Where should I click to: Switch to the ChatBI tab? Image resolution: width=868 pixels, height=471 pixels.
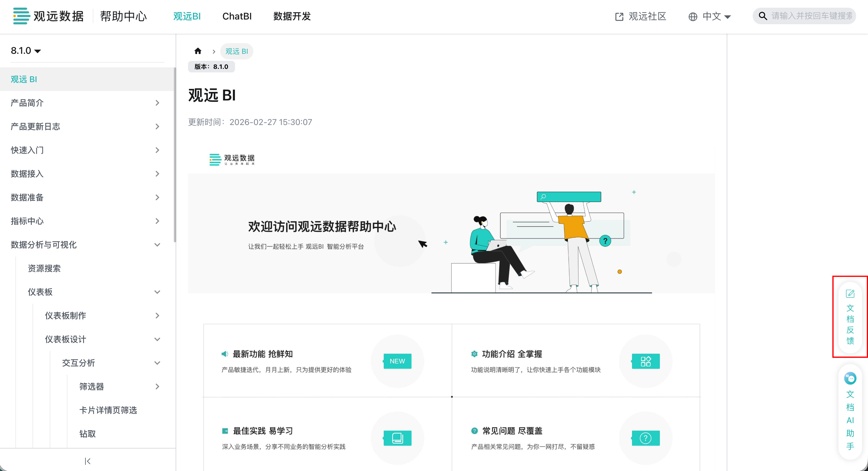[237, 16]
